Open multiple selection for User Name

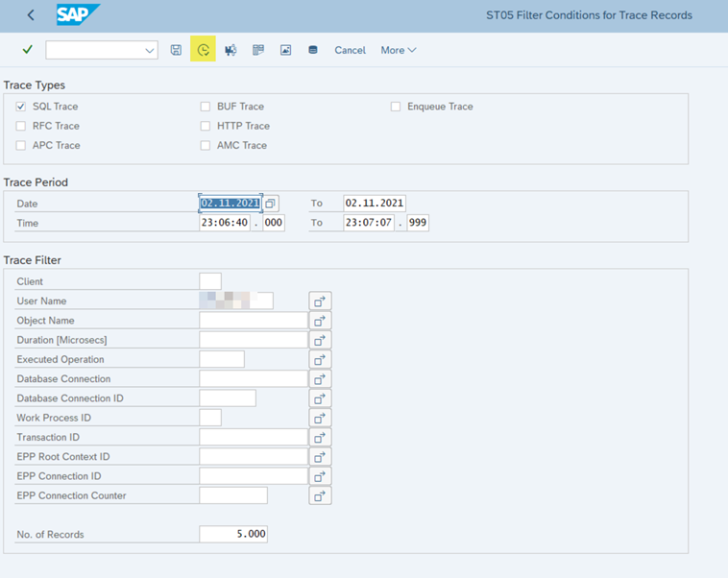coord(320,301)
